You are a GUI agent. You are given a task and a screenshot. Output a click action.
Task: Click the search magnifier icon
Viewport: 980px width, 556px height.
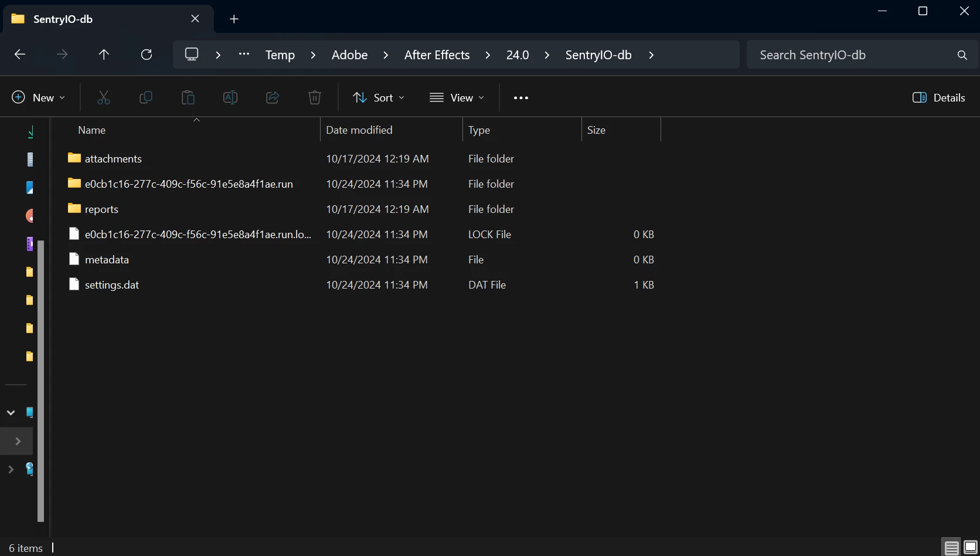pos(962,55)
